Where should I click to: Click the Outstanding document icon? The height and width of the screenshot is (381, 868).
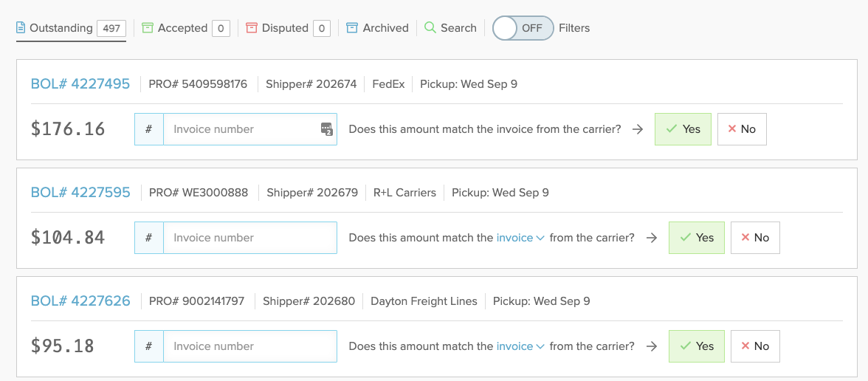click(21, 28)
